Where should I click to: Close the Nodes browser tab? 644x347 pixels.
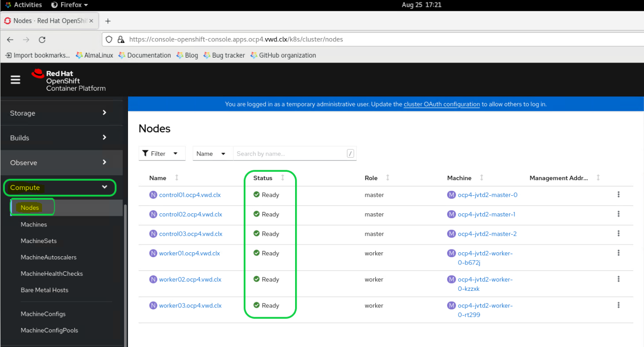point(91,21)
